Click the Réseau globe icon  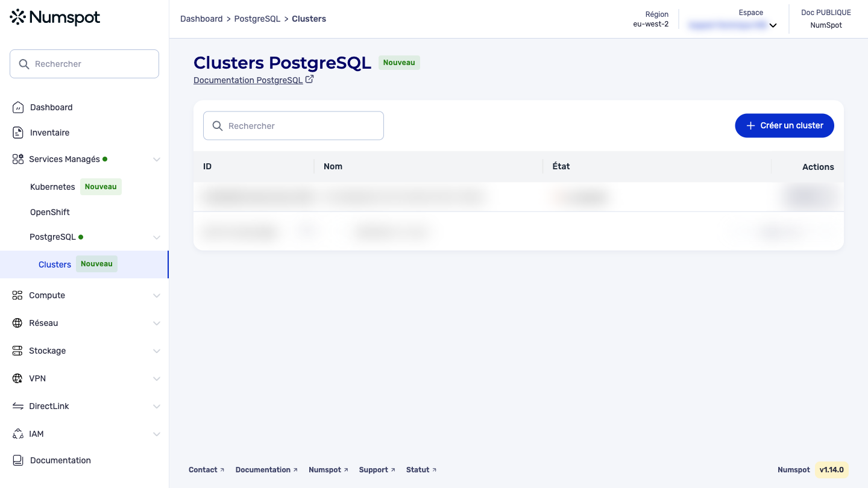[x=17, y=323]
